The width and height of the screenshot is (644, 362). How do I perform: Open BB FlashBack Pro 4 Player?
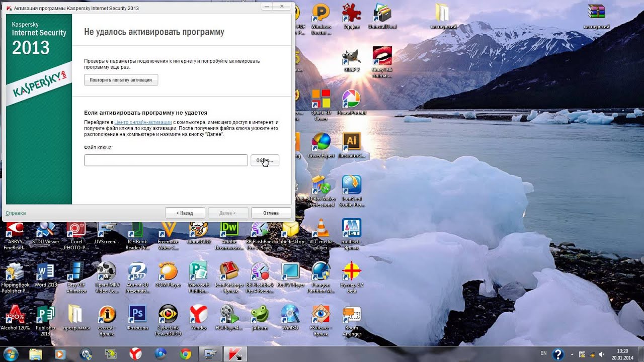(x=259, y=236)
